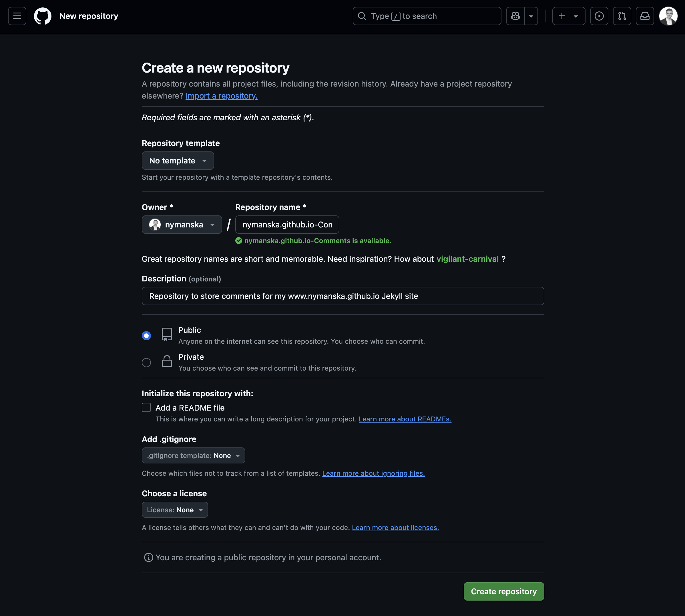Open the .gitignore template dropdown
The image size is (685, 616).
[x=193, y=455]
